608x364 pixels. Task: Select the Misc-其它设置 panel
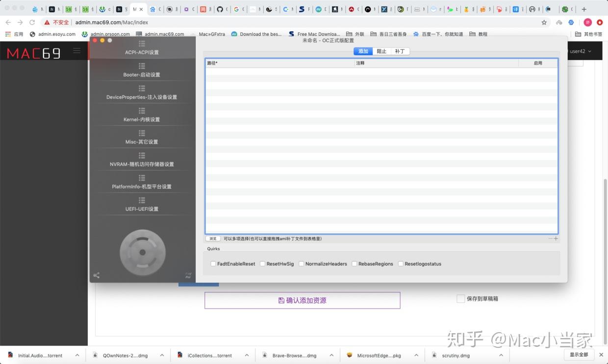point(142,142)
